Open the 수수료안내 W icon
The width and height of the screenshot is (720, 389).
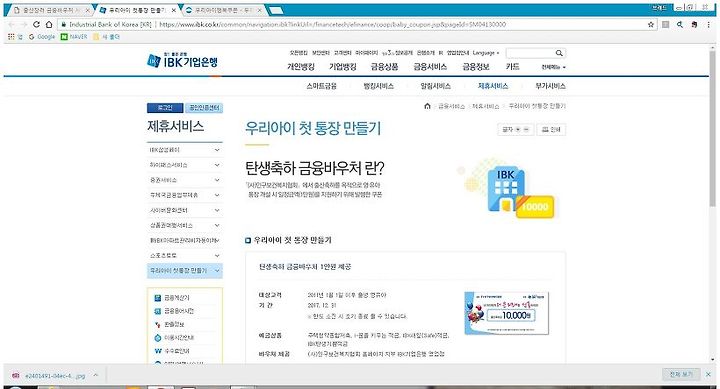pos(158,351)
